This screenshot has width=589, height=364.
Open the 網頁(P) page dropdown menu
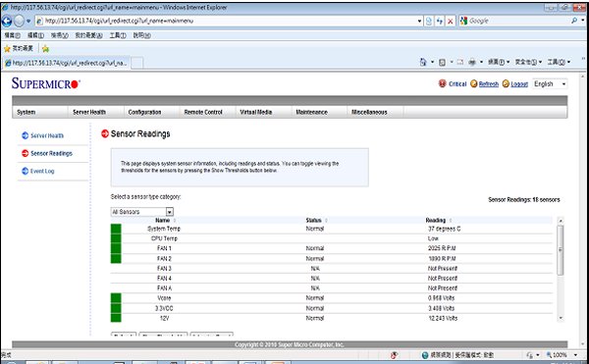[499, 62]
